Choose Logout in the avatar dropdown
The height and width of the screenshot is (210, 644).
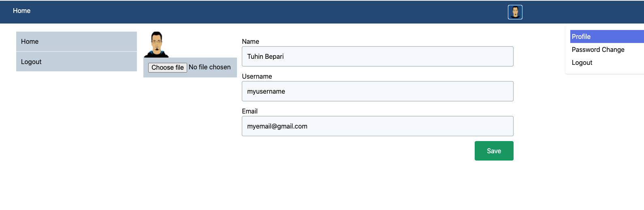tap(582, 62)
